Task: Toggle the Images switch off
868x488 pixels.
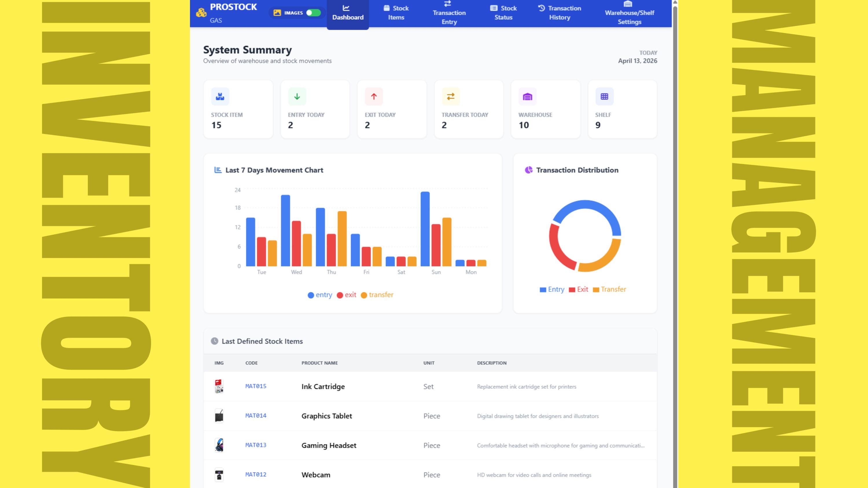Action: [313, 13]
